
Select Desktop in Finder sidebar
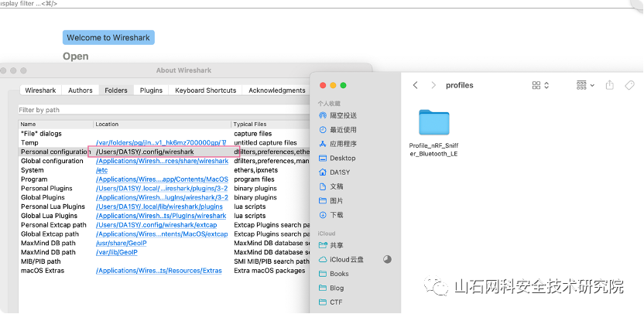click(337, 158)
